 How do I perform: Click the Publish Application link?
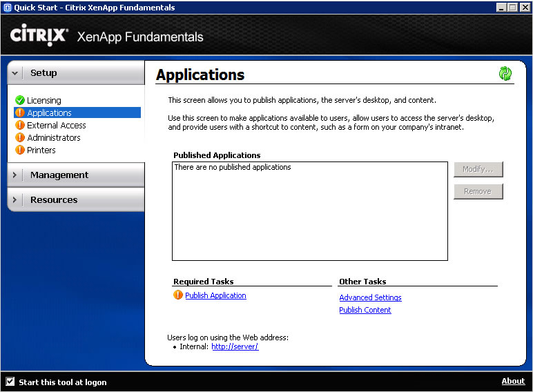tap(215, 295)
